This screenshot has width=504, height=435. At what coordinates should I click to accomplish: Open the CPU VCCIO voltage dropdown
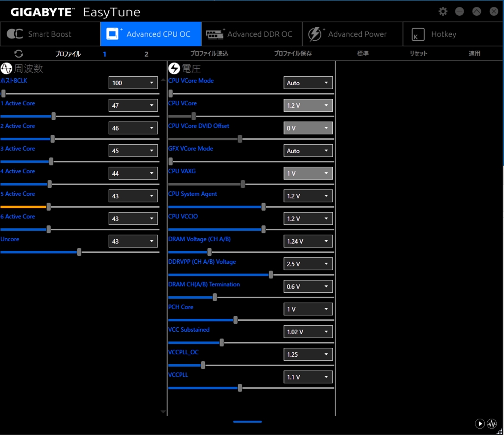pyautogui.click(x=308, y=218)
